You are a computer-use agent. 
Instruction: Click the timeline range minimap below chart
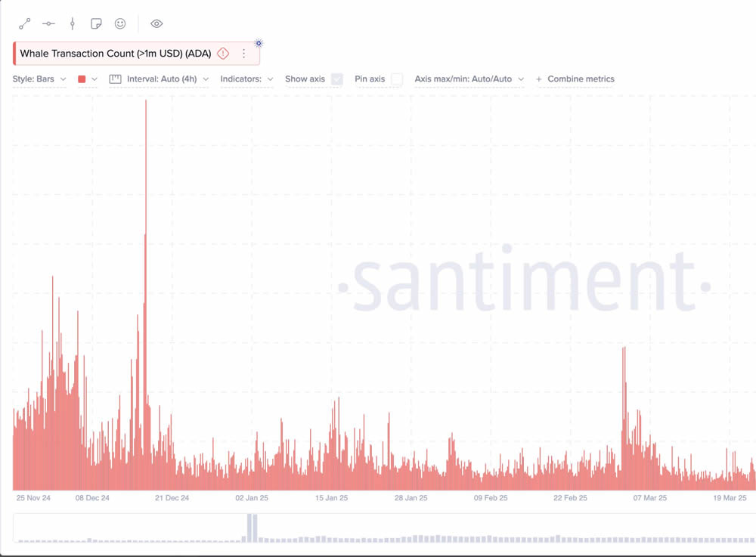pyautogui.click(x=384, y=528)
